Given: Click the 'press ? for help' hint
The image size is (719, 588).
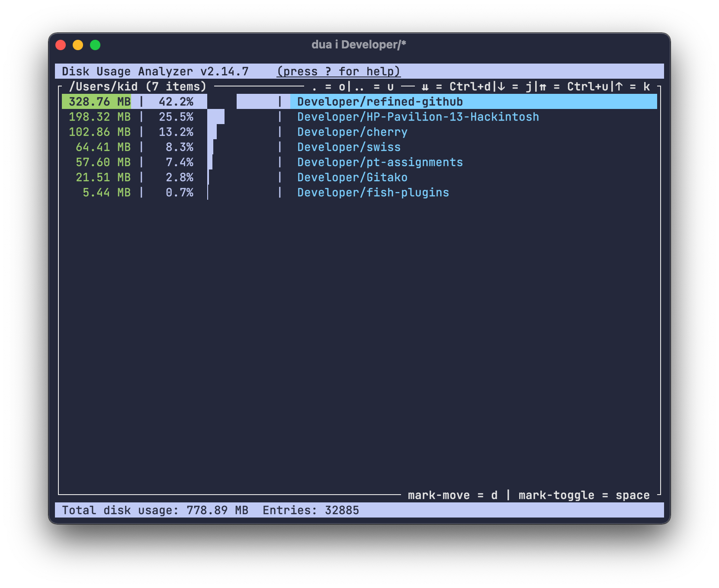Looking at the screenshot, I should [339, 71].
